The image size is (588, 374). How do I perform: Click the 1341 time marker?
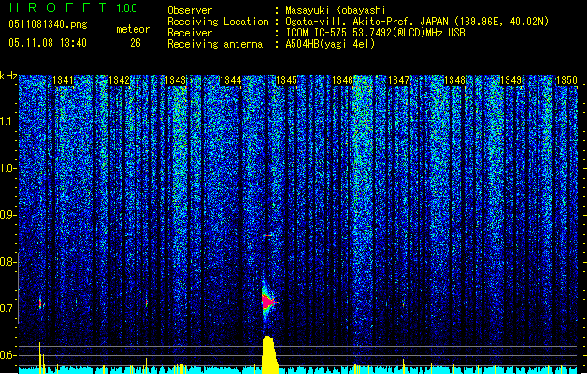pyautogui.click(x=63, y=80)
